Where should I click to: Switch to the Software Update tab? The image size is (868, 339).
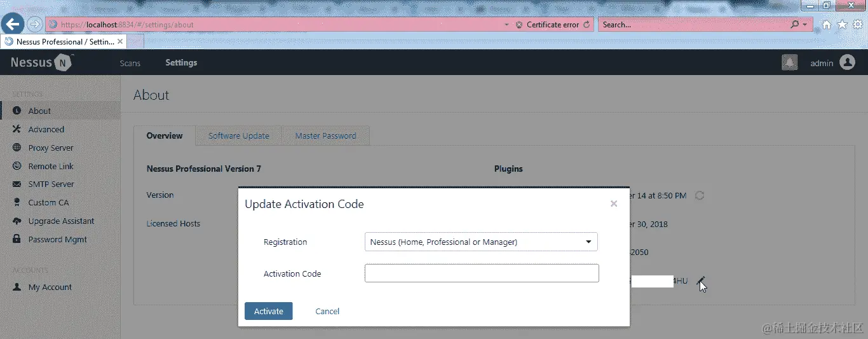(x=239, y=135)
